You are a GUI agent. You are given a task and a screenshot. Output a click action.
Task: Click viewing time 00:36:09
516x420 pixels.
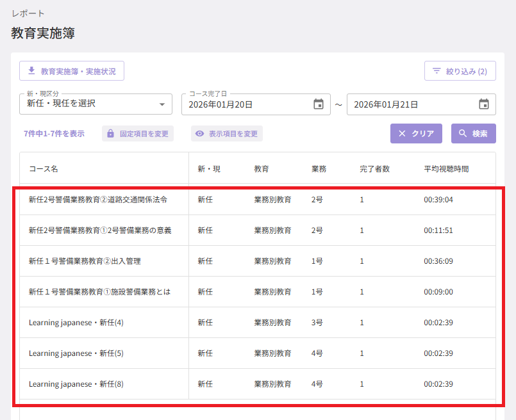point(438,261)
